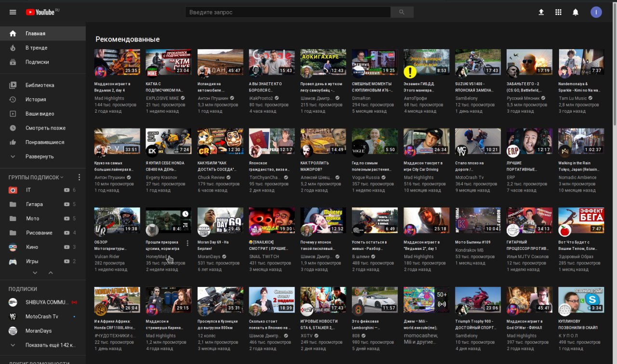
Task: Click up chevron below subscription groups
Action: (x=51, y=273)
